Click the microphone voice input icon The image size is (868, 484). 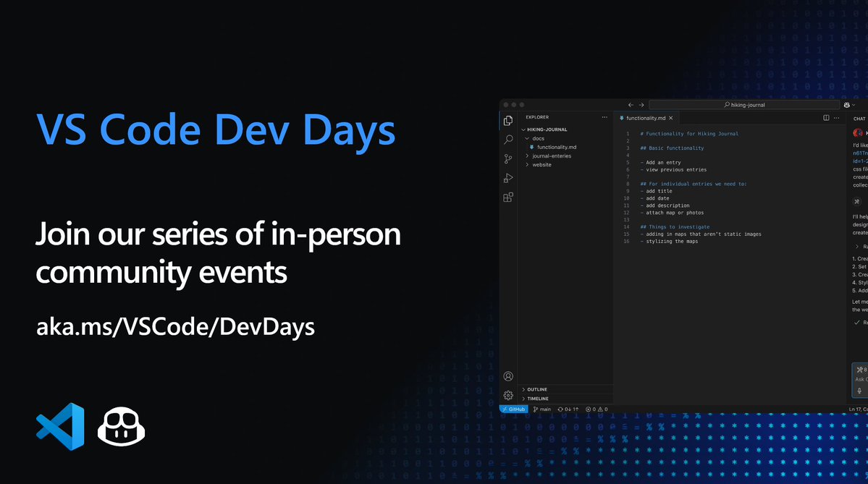(x=860, y=391)
